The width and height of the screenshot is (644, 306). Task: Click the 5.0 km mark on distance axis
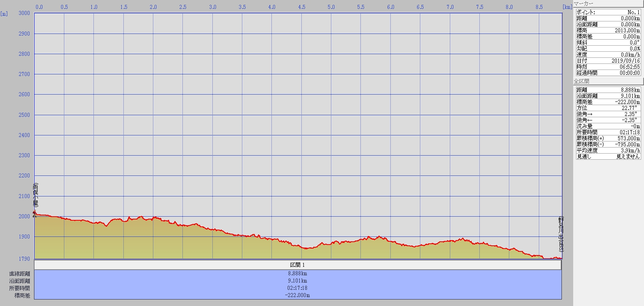pyautogui.click(x=331, y=7)
